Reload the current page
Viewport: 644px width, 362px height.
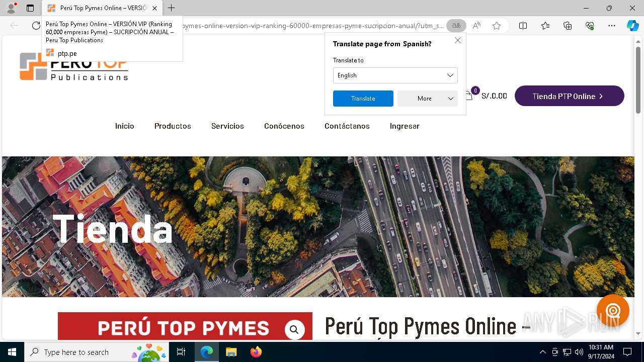coord(36,26)
